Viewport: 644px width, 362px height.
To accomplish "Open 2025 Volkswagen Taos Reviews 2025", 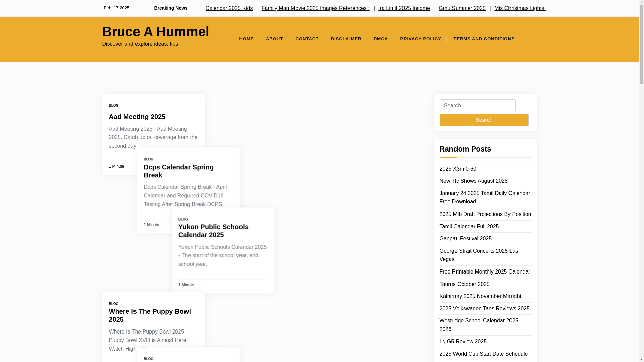I will 484,309.
